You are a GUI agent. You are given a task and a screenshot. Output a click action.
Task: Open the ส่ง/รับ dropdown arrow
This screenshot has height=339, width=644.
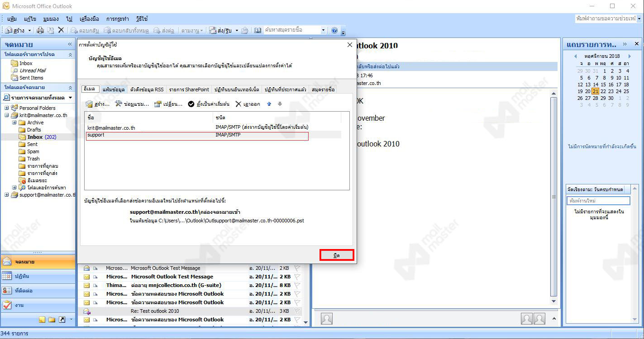pyautogui.click(x=237, y=31)
